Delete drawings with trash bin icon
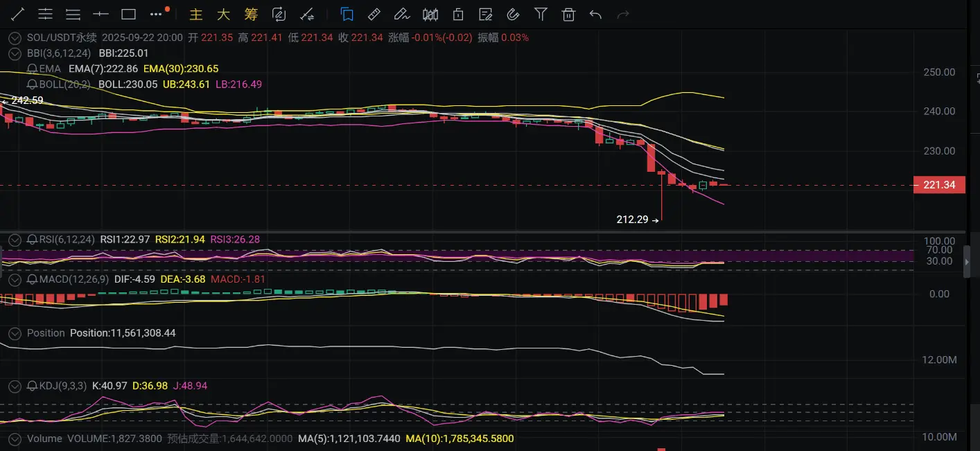 [x=568, y=14]
